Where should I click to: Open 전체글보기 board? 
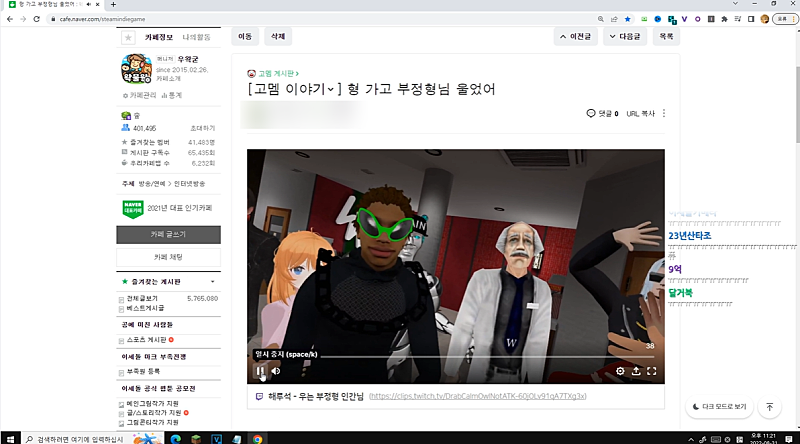click(x=142, y=298)
